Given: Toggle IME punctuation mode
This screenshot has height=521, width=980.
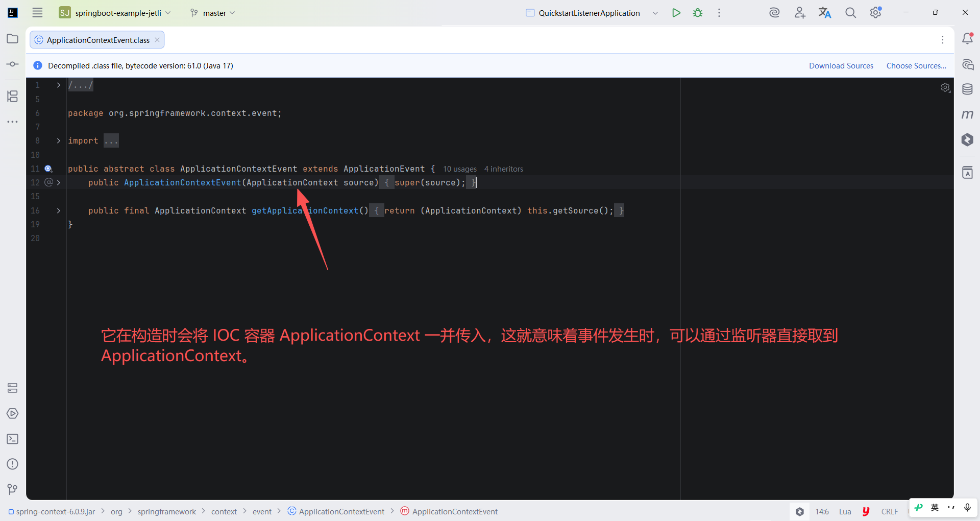Looking at the screenshot, I should pos(951,507).
